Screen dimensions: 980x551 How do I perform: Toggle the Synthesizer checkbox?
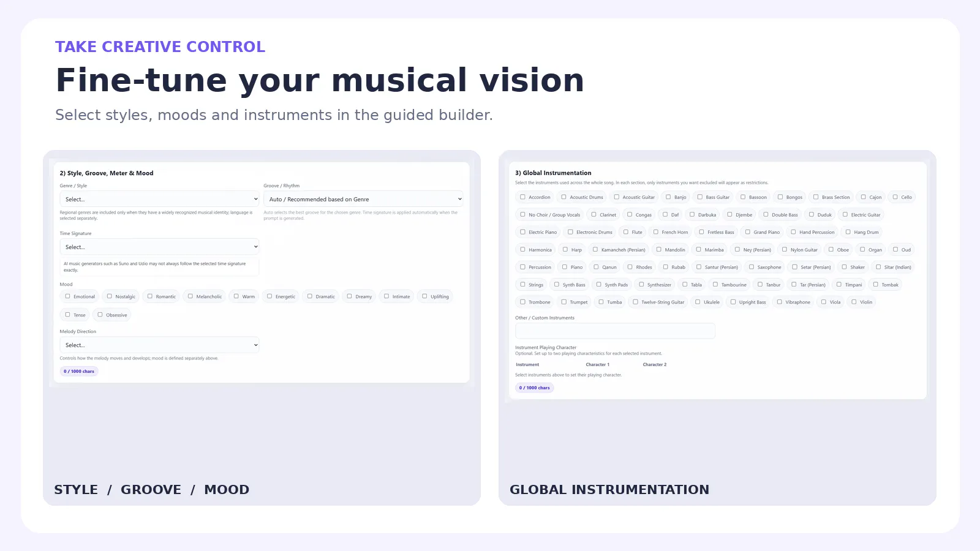(x=642, y=284)
